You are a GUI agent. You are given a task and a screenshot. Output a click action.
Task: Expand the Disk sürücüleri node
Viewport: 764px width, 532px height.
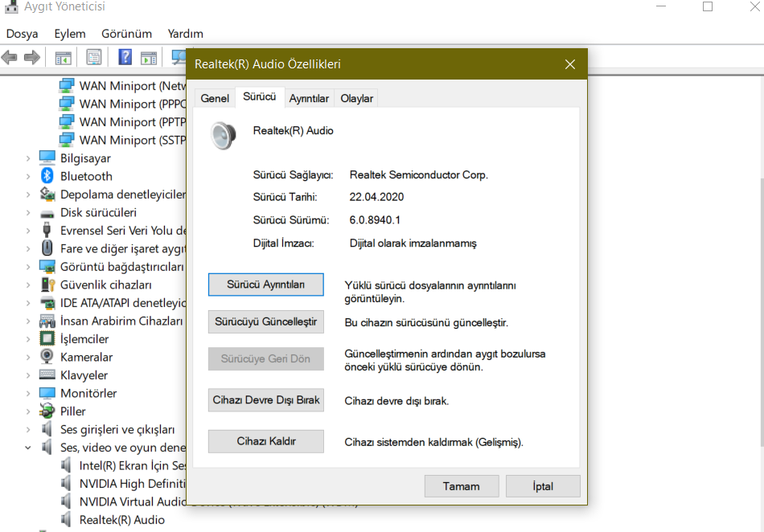(x=28, y=213)
